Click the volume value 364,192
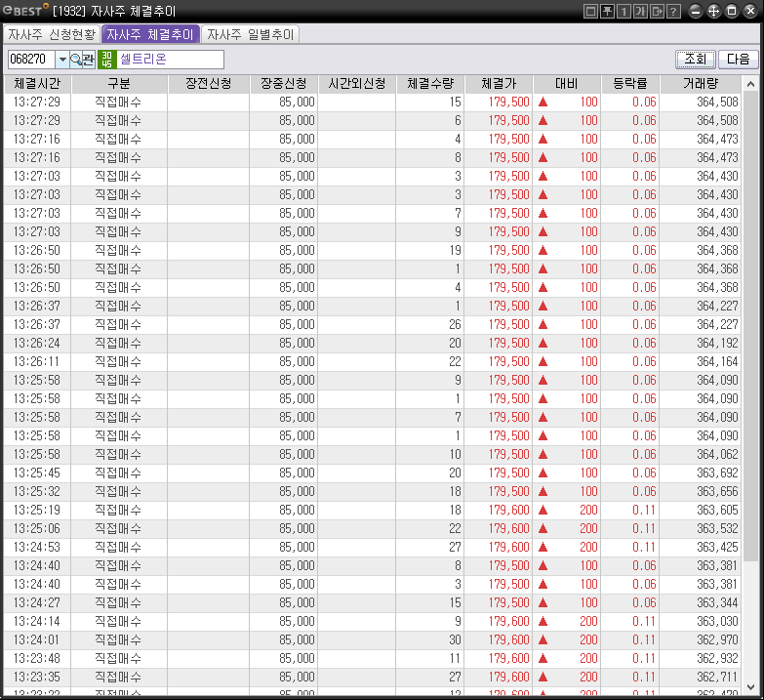 [717, 344]
